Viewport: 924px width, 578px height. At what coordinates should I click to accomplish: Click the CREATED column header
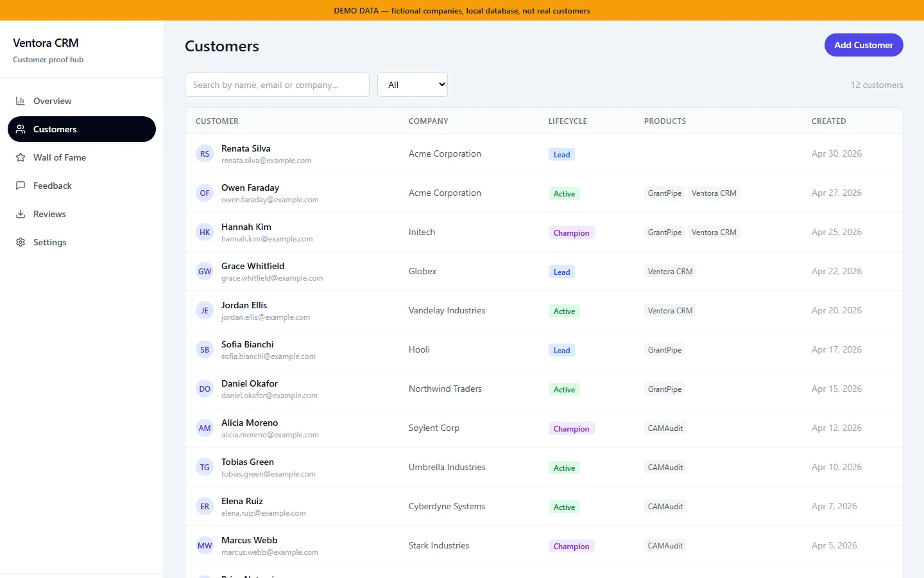click(828, 121)
